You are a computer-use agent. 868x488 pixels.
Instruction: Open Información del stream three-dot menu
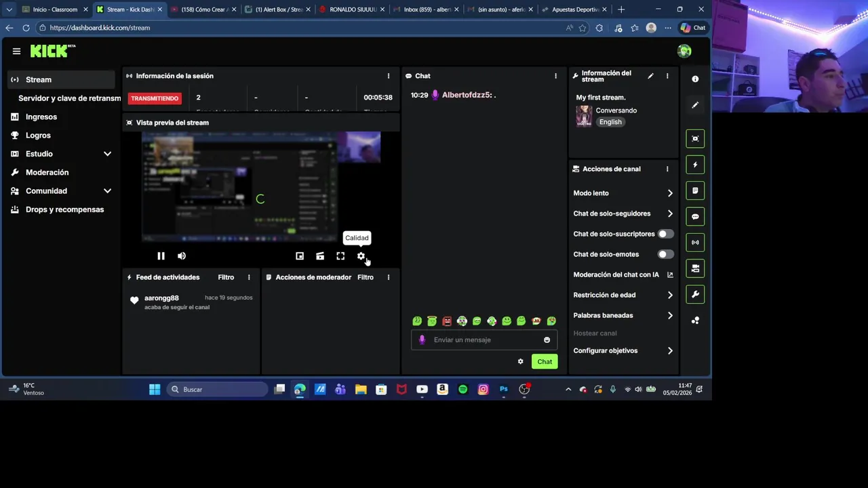click(667, 76)
